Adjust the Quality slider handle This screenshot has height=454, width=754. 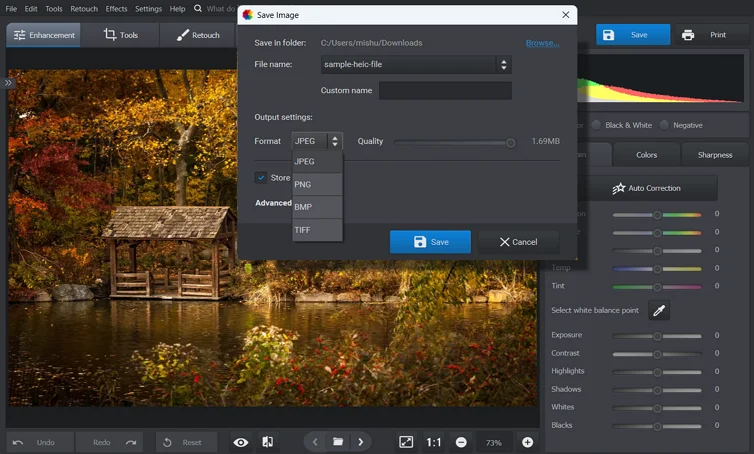click(510, 143)
